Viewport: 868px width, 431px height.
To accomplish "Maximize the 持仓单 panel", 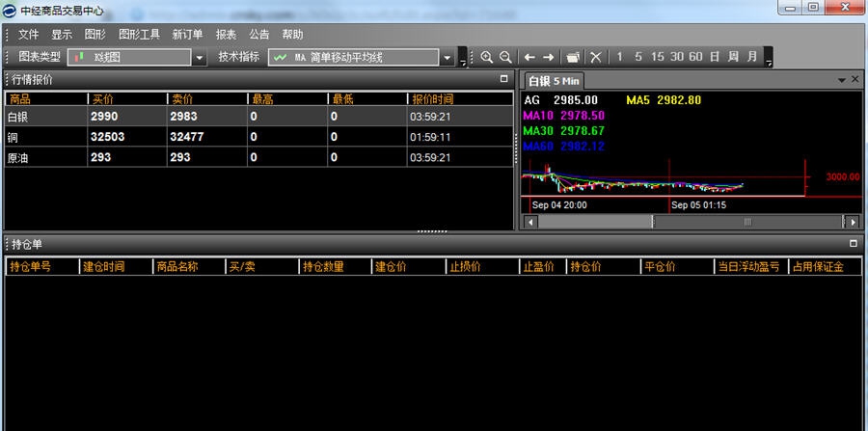I will click(x=853, y=244).
